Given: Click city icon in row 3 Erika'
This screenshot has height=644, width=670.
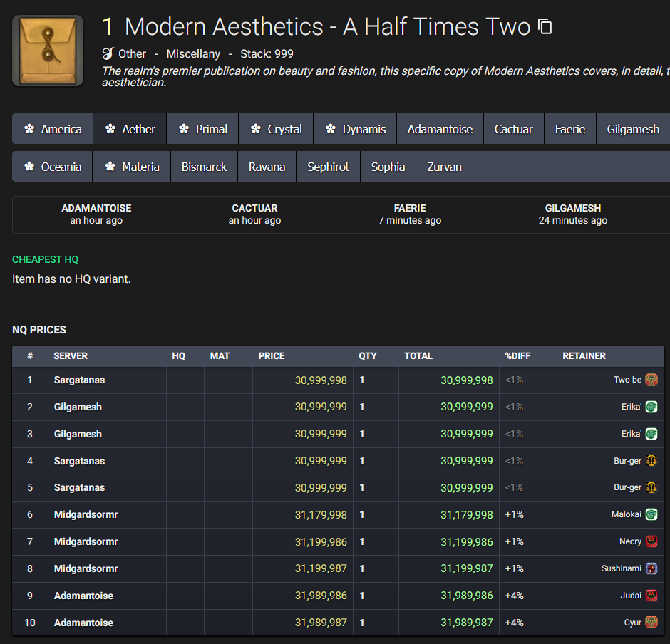Looking at the screenshot, I should pos(651,434).
